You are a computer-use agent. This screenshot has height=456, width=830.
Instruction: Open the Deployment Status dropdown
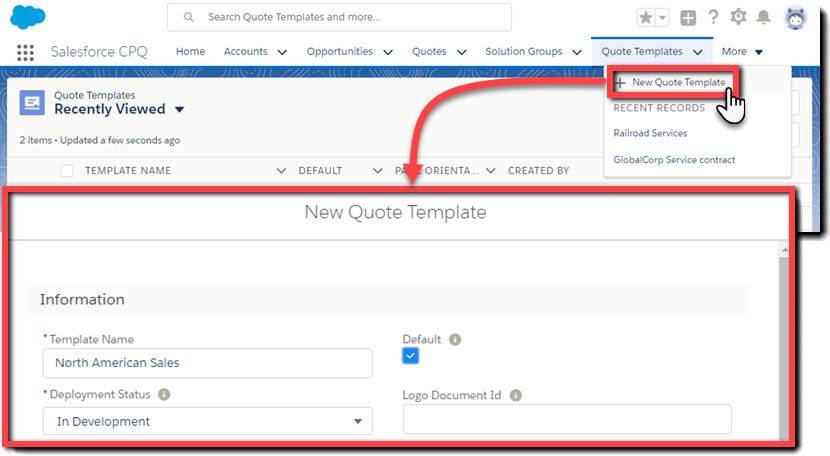point(208,421)
